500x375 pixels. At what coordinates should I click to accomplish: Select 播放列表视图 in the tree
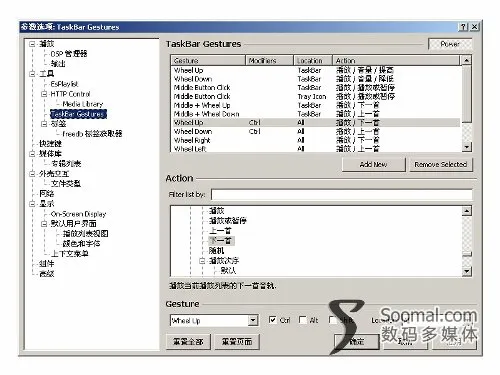pos(85,234)
